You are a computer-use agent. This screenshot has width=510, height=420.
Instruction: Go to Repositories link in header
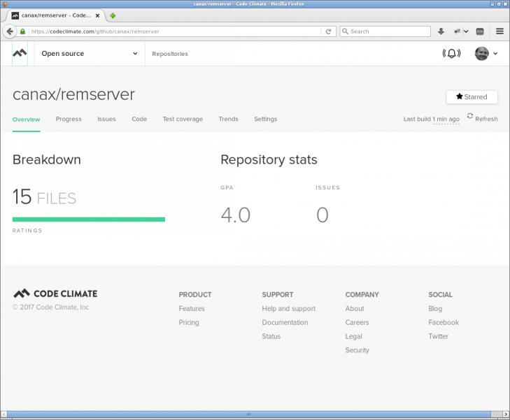tap(170, 54)
